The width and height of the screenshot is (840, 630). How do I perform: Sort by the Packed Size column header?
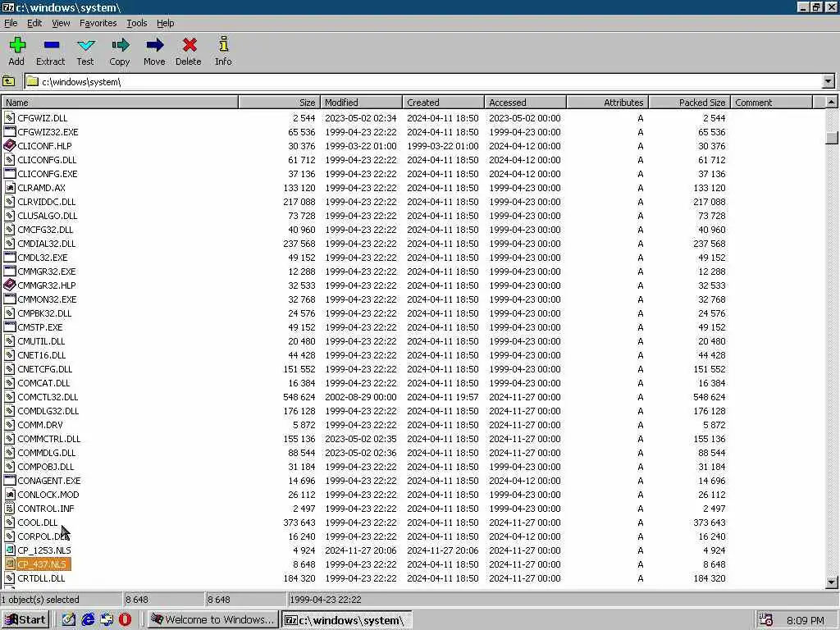click(x=689, y=103)
